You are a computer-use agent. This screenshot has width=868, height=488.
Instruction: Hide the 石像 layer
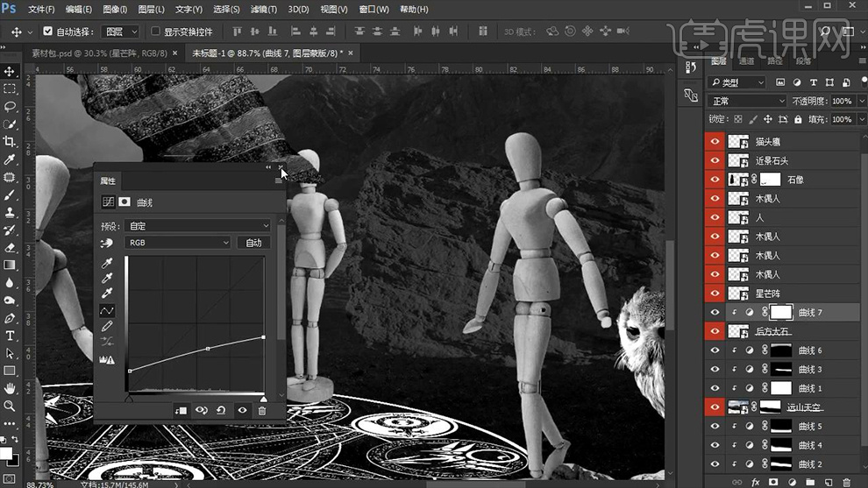click(715, 180)
